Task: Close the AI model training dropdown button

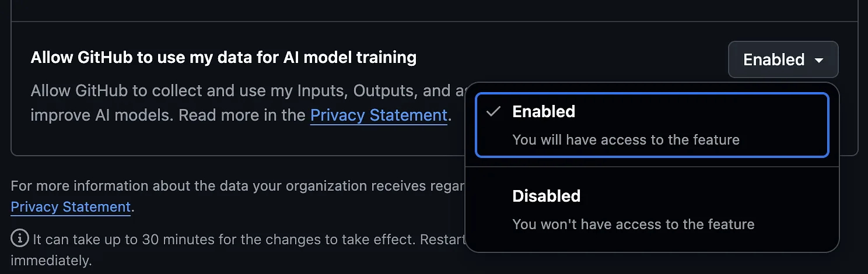Action: coord(783,59)
